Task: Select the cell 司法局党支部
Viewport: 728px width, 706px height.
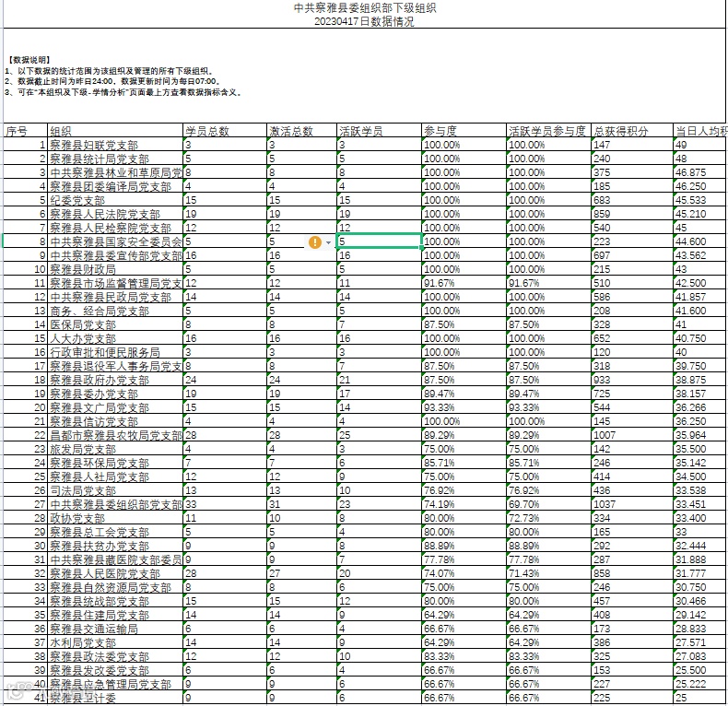Action: (x=115, y=490)
